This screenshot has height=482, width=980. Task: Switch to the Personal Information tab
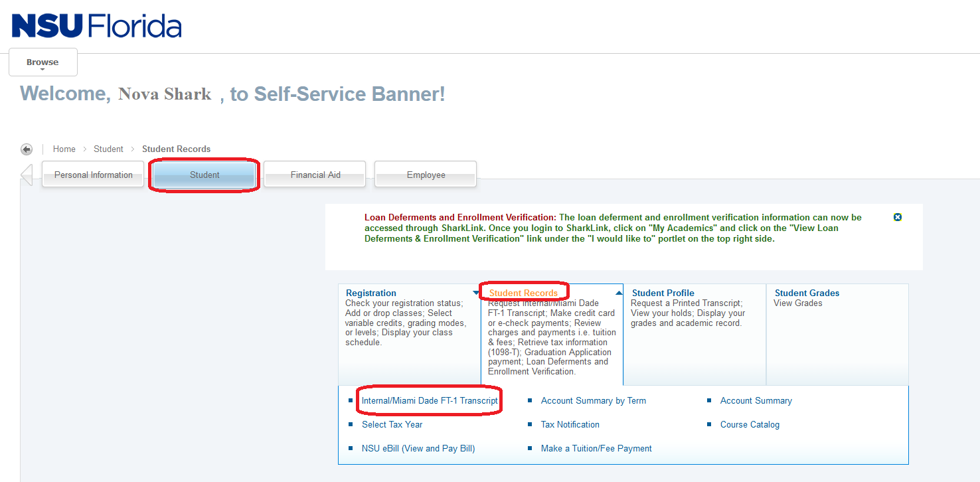[93, 175]
